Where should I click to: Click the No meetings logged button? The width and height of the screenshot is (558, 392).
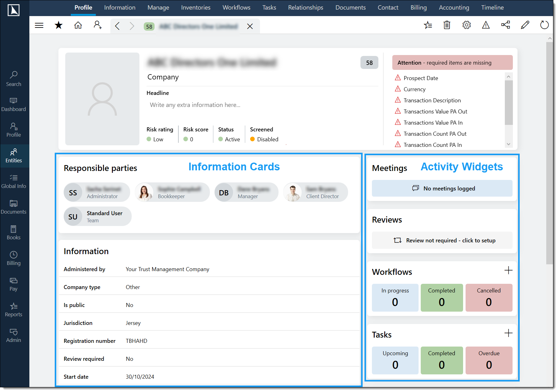[442, 189]
